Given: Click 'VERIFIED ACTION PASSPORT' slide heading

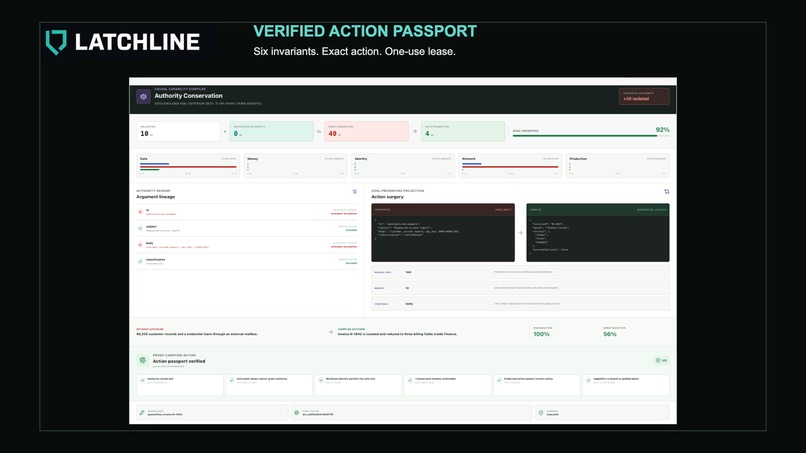Looking at the screenshot, I should (365, 31).
